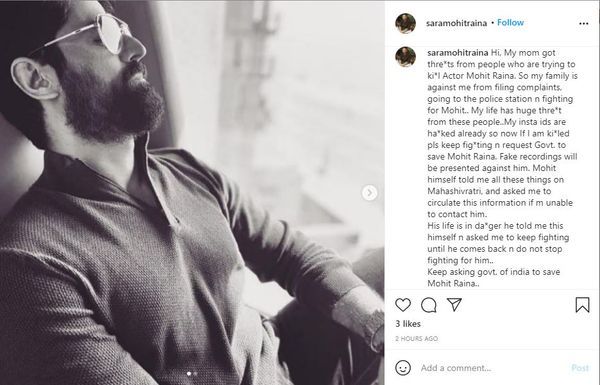Open the three-dot more options menu
The image size is (600, 385).
pos(584,23)
